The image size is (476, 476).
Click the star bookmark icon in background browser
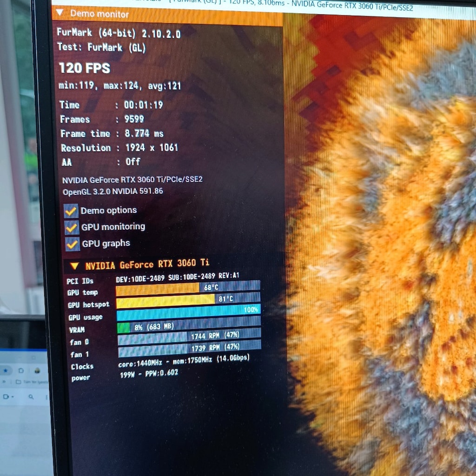[x=6, y=370]
